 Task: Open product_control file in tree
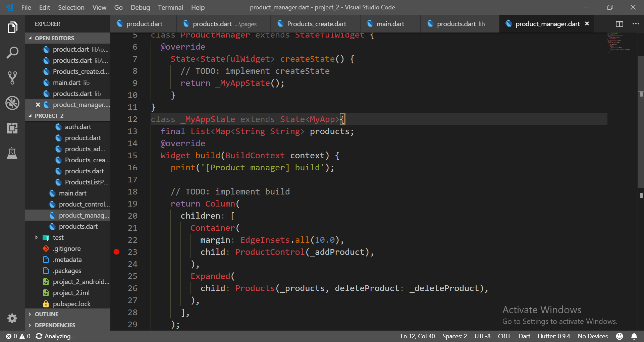tap(67, 204)
